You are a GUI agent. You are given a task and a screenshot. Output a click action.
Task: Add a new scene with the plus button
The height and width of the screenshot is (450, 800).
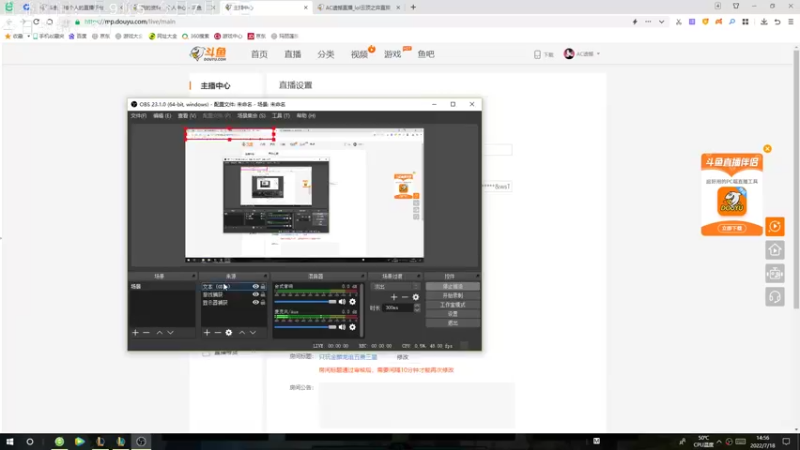(135, 333)
